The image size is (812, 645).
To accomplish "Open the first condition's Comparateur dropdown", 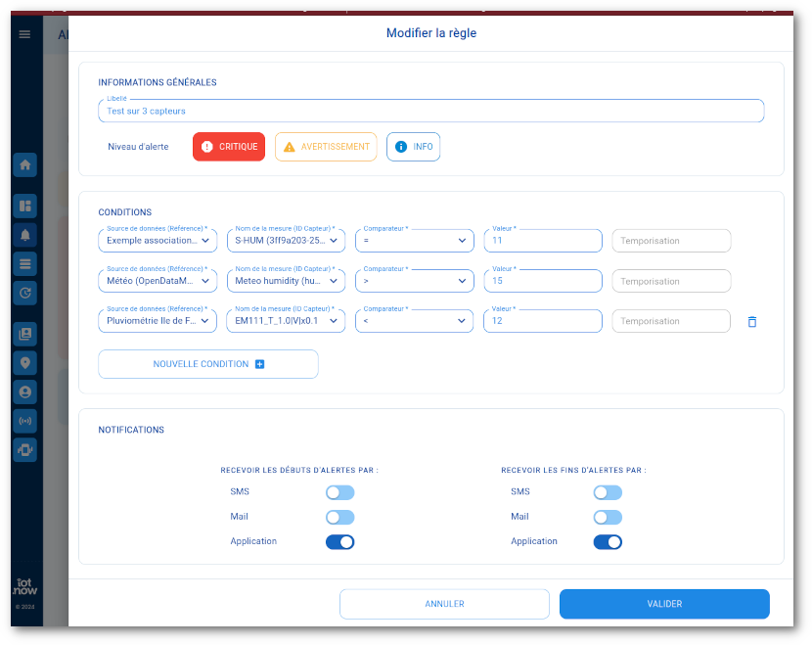I will click(414, 241).
